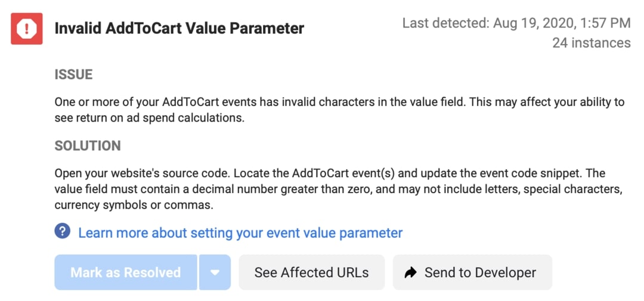
Task: Click the share arrow icon beside Send to Developer
Action: tap(410, 272)
